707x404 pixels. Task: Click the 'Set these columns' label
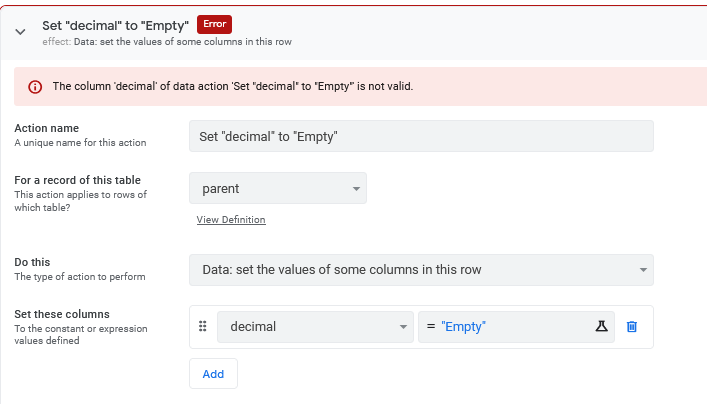click(62, 314)
